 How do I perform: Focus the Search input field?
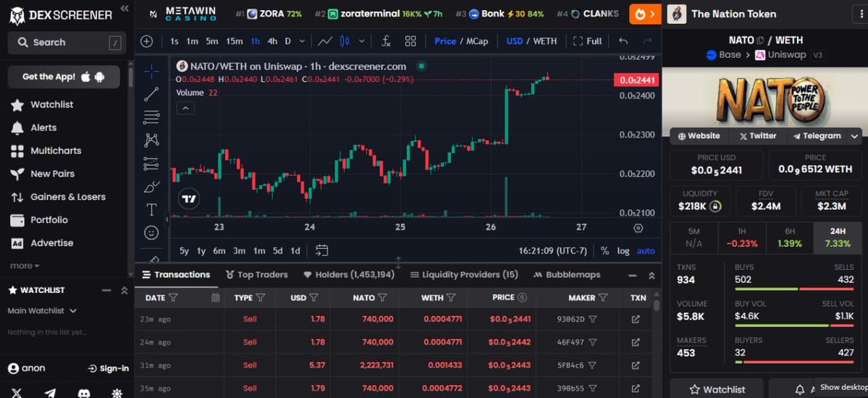click(x=67, y=42)
